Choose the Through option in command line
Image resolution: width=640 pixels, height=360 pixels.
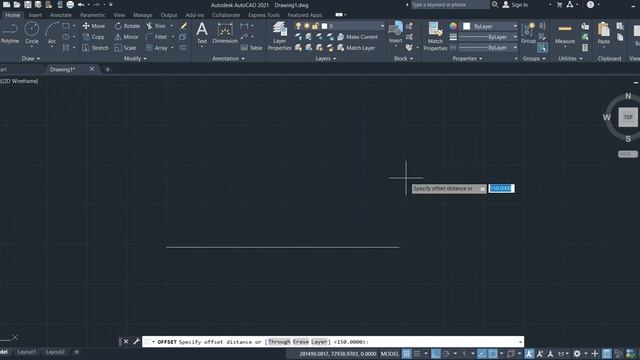(x=279, y=342)
